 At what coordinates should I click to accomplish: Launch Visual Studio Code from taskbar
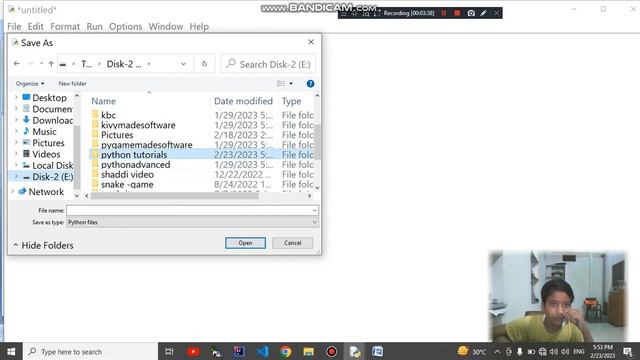(262, 351)
